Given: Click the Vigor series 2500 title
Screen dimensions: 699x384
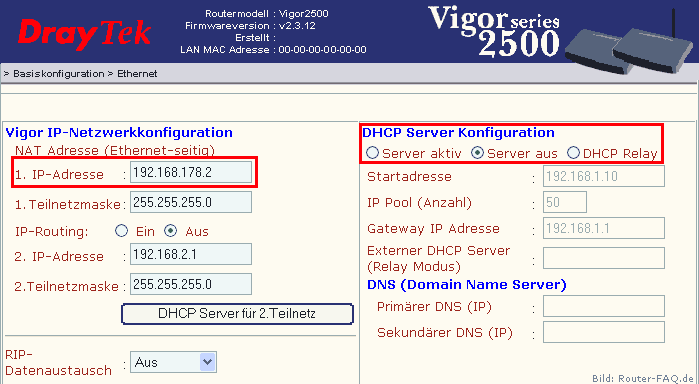Looking at the screenshot, I should (493, 32).
